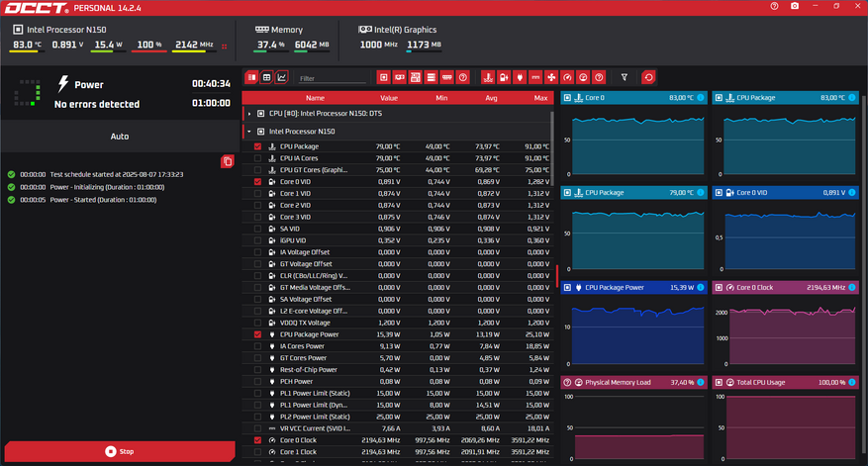Stop the running Power test

click(x=120, y=451)
